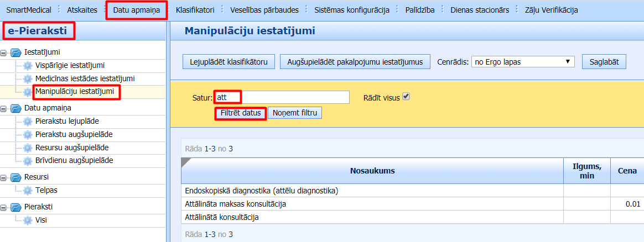Open the Atskaites menu
This screenshot has width=644, height=242.
coord(82,10)
